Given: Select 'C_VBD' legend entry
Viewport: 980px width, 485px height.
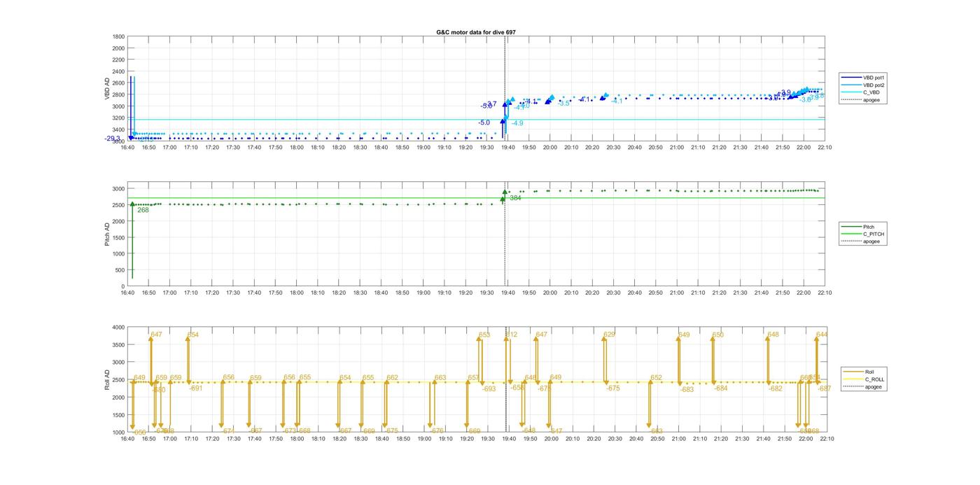Looking at the screenshot, I should [862, 92].
